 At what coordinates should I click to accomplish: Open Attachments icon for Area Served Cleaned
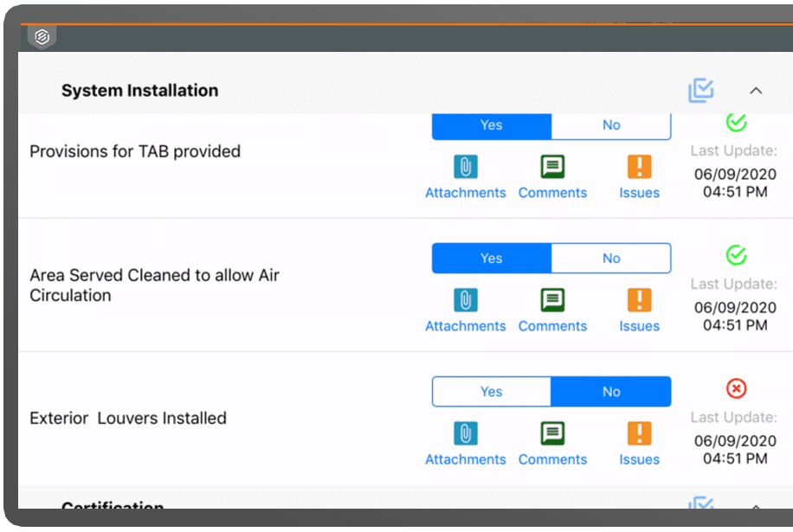466,300
